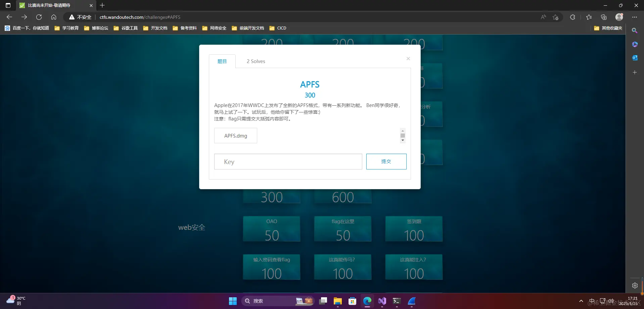Download the APFS.dmg attachment
The width and height of the screenshot is (644, 309).
coord(235,136)
